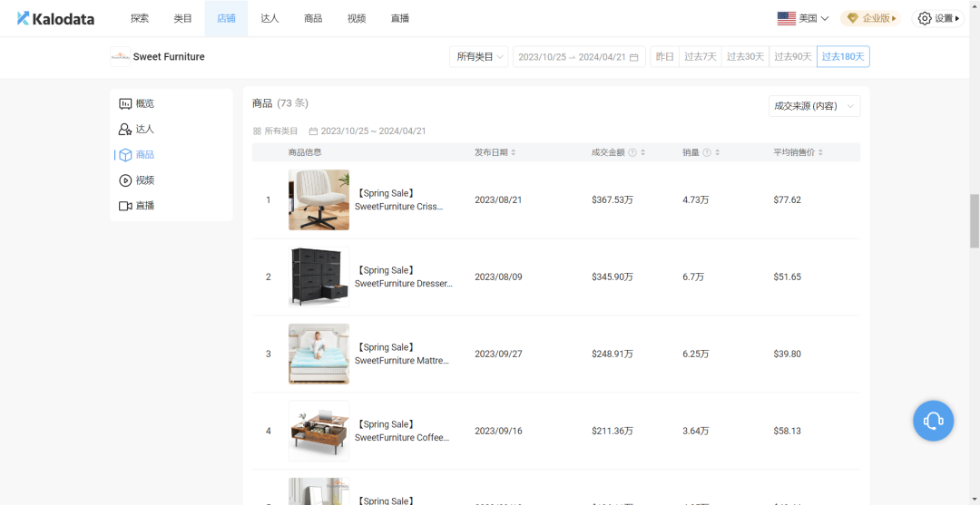Click the 成交金额 help tooltip icon
Image resolution: width=980 pixels, height=505 pixels.
pos(632,152)
